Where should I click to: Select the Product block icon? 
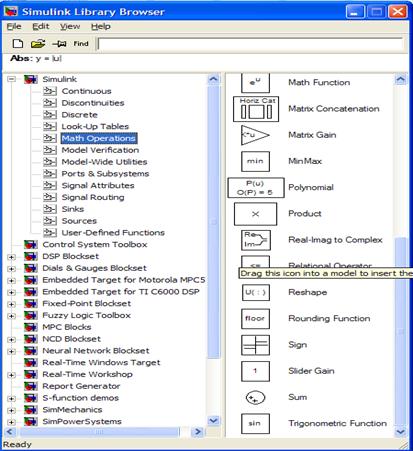pos(255,214)
